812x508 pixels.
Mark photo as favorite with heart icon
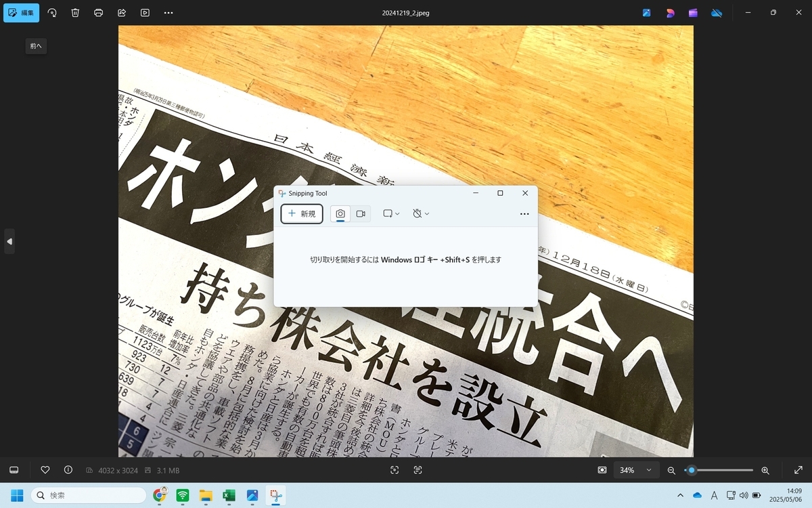(45, 470)
